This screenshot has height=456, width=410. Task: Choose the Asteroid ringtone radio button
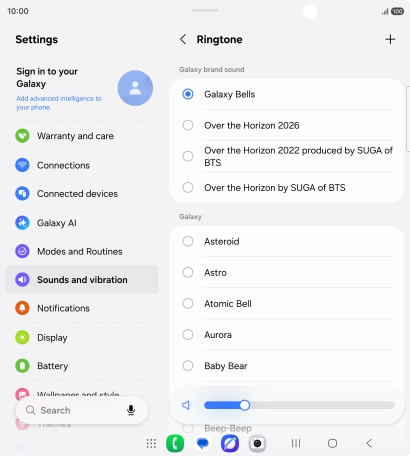click(x=188, y=241)
